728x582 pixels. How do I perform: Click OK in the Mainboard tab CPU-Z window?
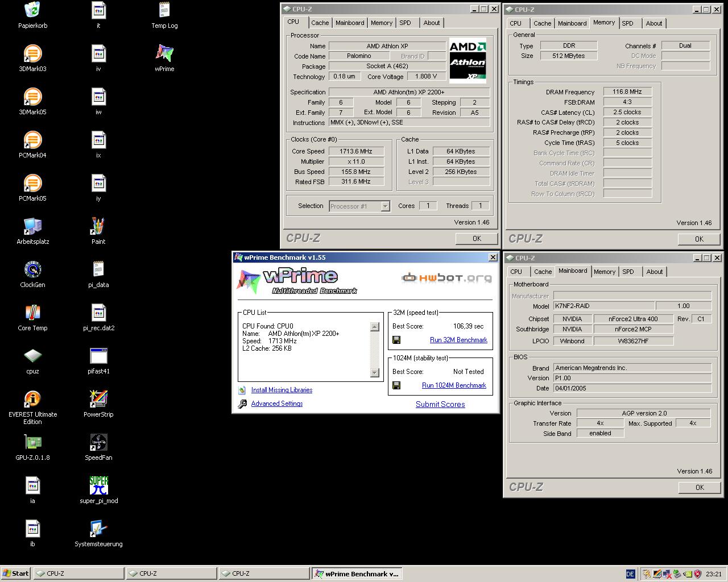tap(700, 487)
